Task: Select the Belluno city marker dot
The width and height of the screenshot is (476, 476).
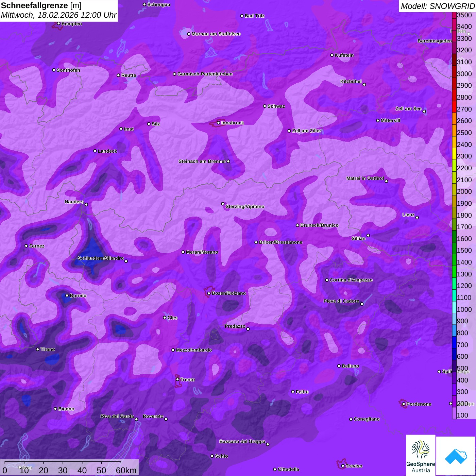Action: pos(339,366)
